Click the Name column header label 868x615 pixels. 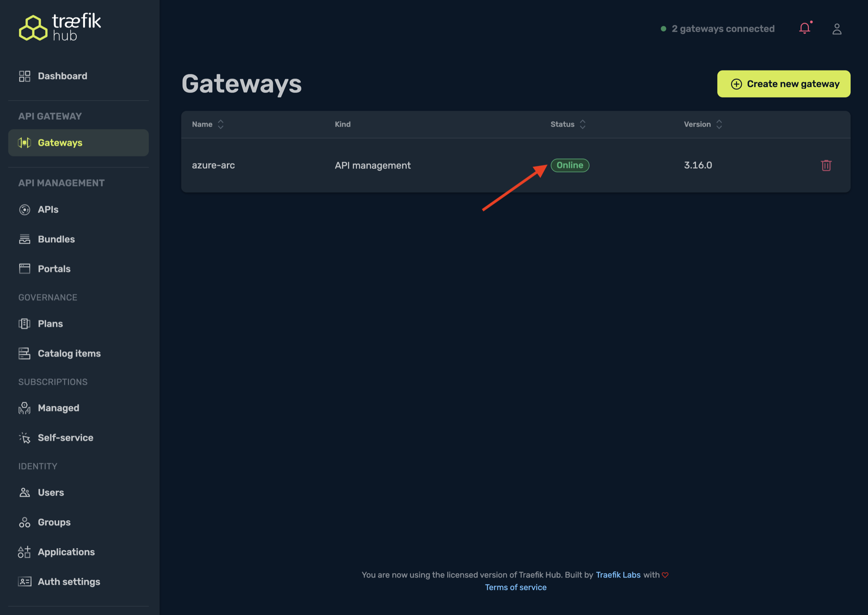click(202, 124)
